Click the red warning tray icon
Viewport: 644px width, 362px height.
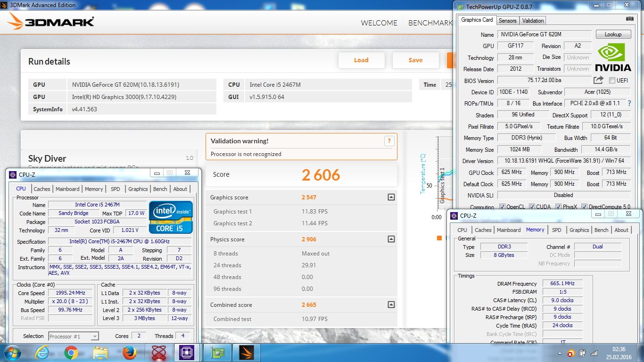pos(571,353)
